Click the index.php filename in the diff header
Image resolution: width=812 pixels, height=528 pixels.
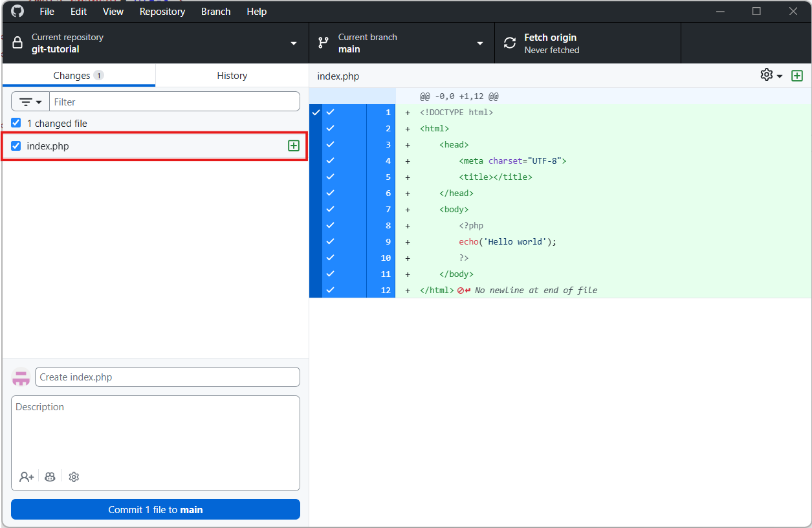coord(338,76)
